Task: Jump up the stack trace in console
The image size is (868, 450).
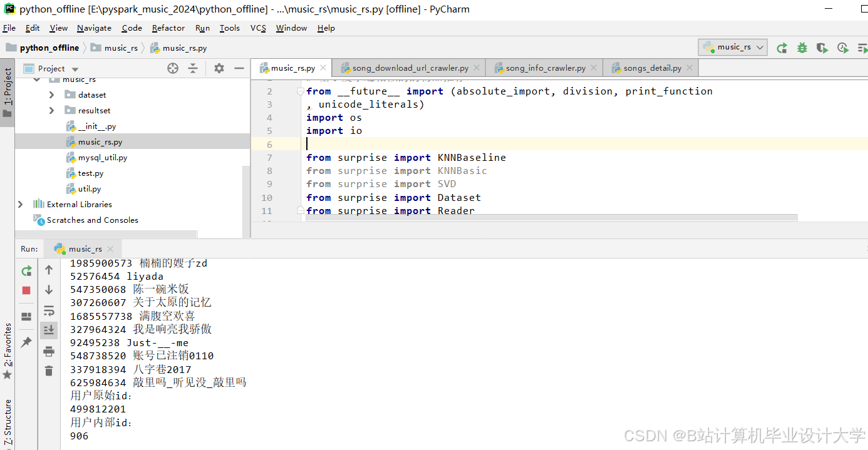Action: [49, 270]
